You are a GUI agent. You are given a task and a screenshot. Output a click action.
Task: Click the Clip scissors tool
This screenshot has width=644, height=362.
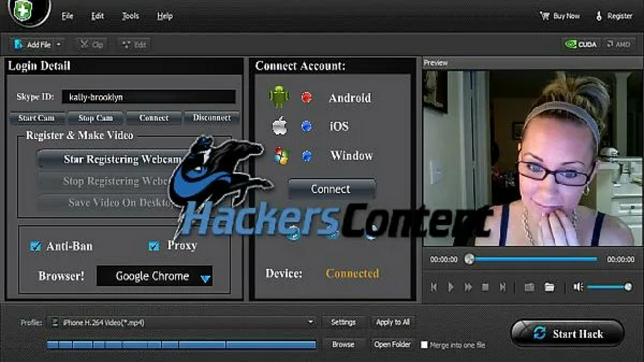click(91, 44)
